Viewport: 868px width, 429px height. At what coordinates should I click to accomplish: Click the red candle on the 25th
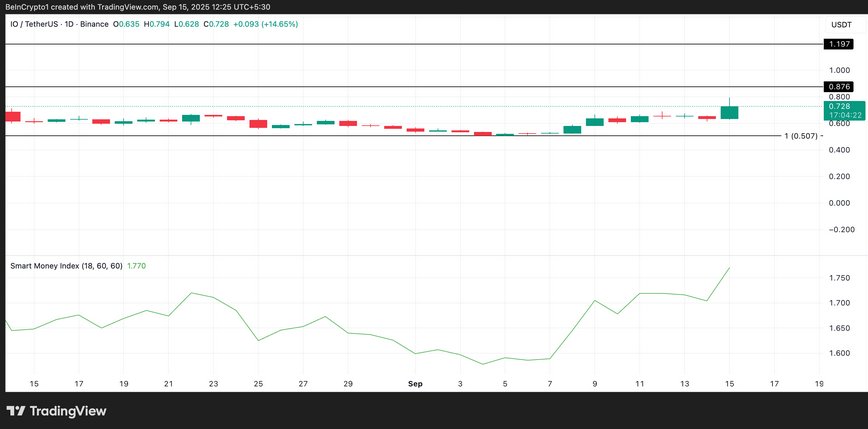click(258, 124)
